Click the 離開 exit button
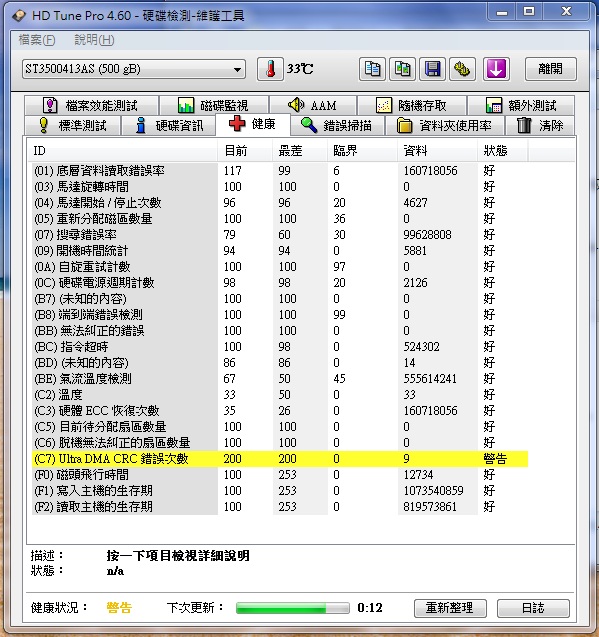 (551, 69)
